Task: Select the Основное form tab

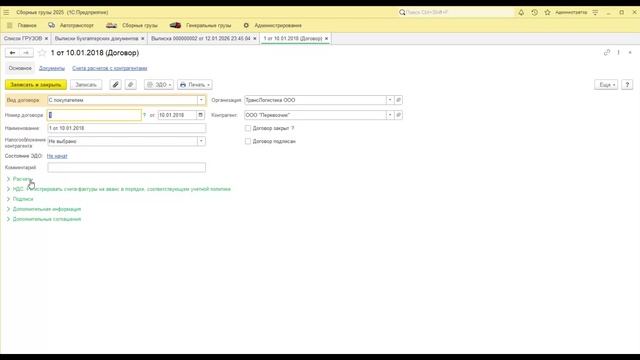Action: click(x=20, y=68)
